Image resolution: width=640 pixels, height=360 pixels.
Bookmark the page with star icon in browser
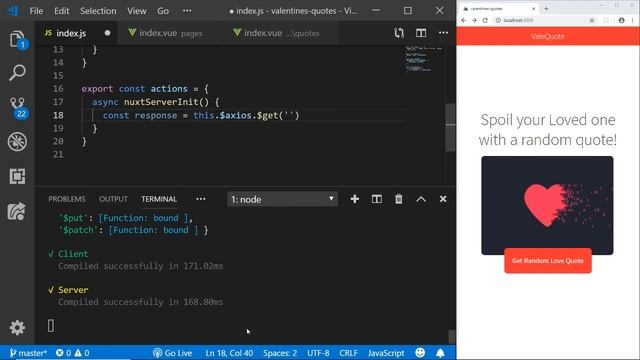click(x=592, y=20)
